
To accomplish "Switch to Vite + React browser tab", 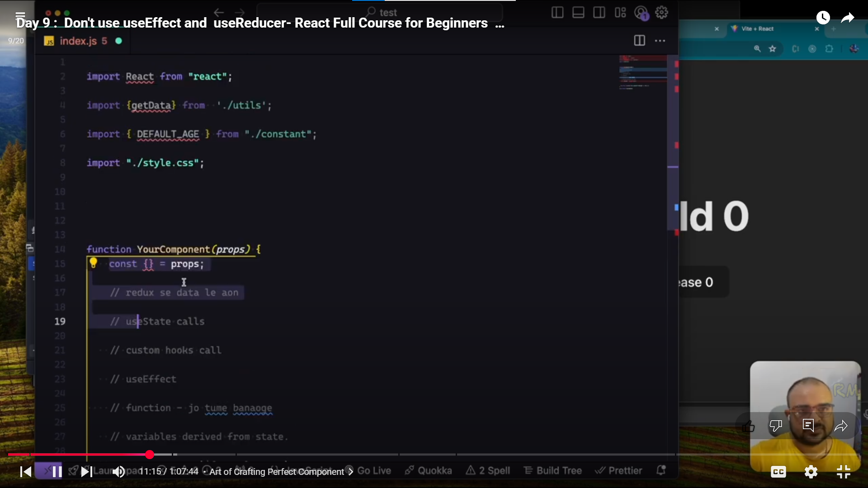I will [757, 28].
